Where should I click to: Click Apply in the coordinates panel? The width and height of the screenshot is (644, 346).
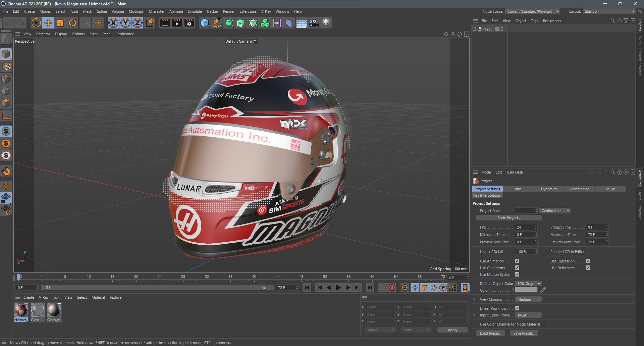point(452,330)
